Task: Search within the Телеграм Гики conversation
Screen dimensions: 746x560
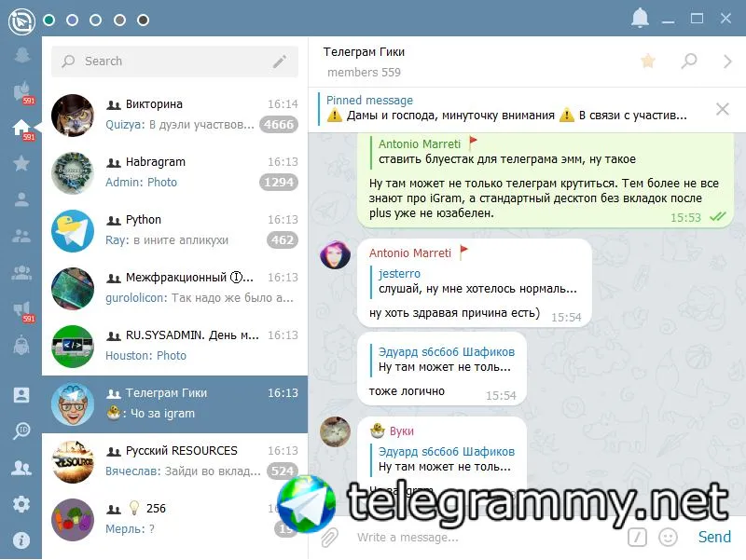Action: [x=689, y=61]
